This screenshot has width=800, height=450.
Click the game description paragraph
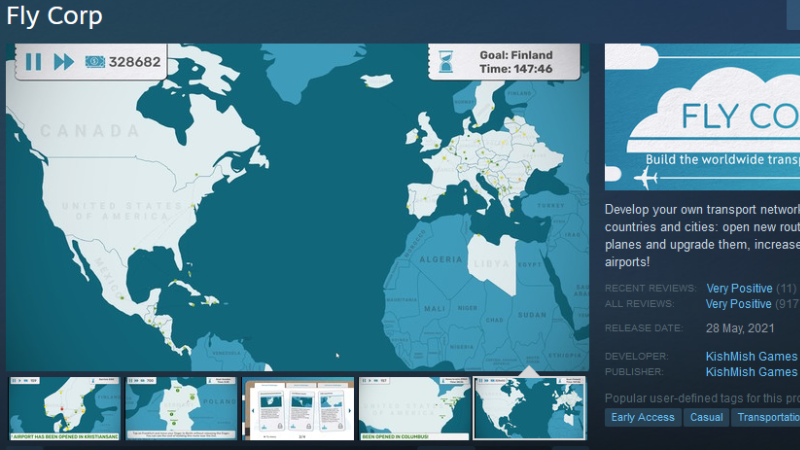703,236
